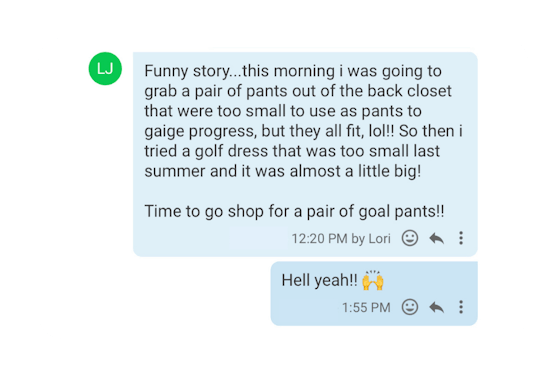Select the "12:20 PM by Lori" timestamp
Image resolution: width=538 pixels, height=377 pixels.
341,238
